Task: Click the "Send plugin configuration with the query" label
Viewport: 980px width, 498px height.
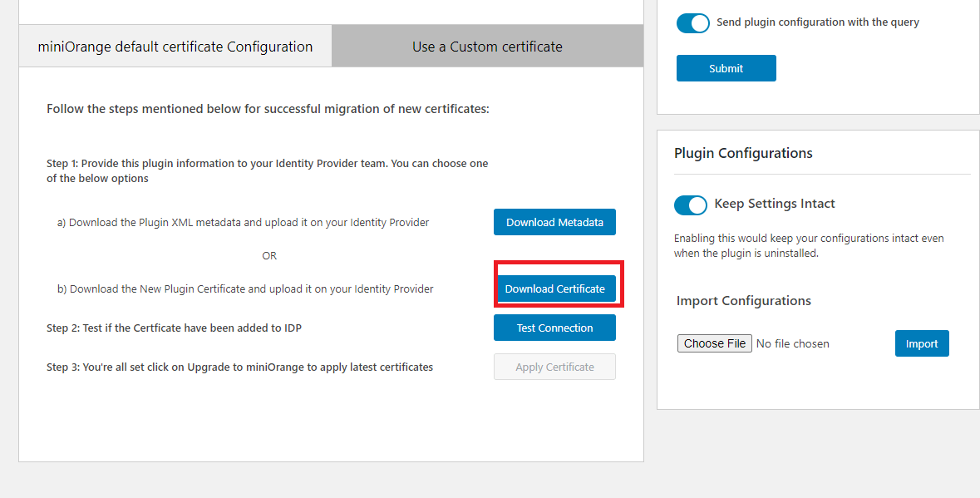Action: click(x=818, y=22)
